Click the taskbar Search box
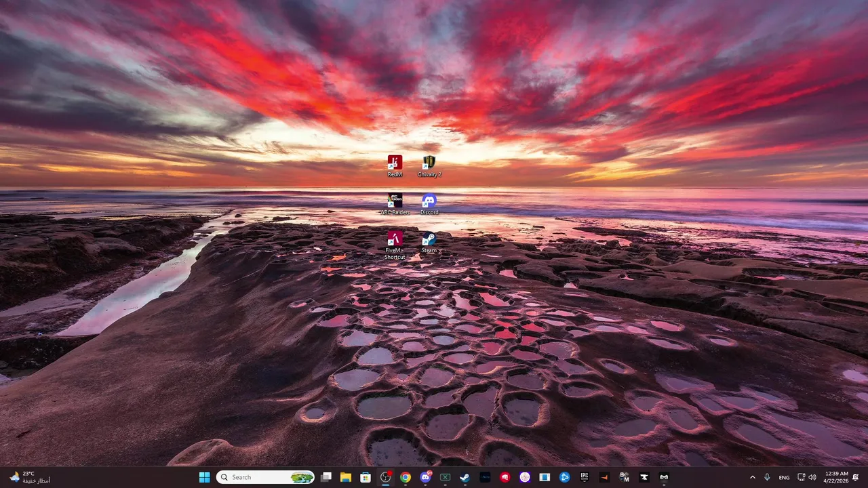The height and width of the screenshot is (488, 868). 265,477
